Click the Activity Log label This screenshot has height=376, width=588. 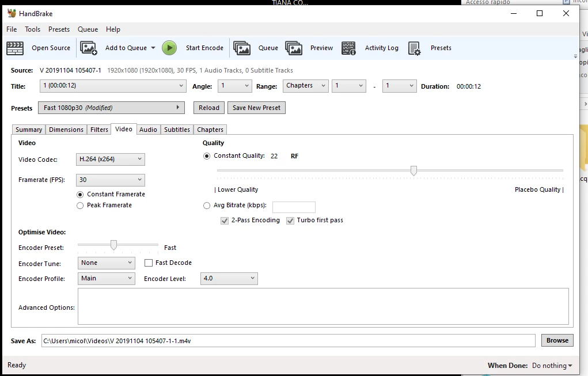382,48
